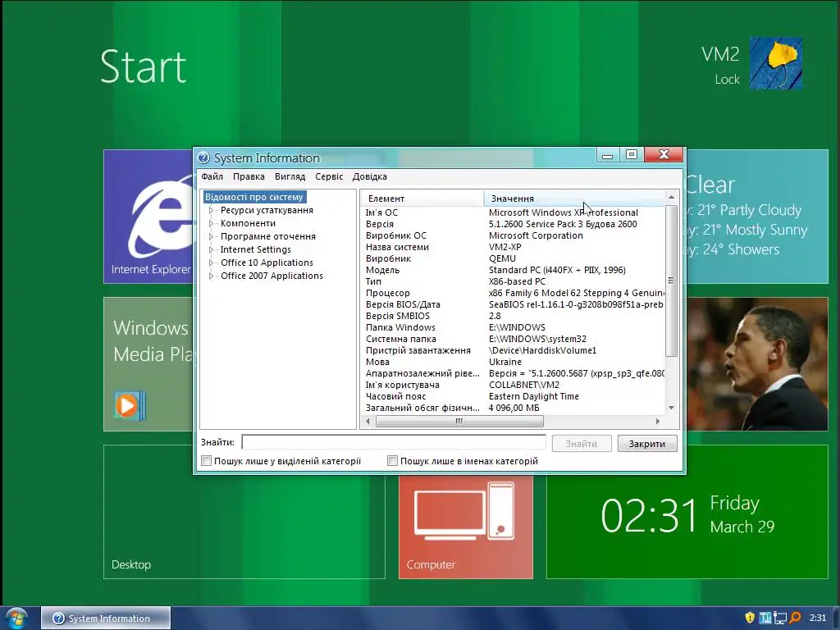
Task: Click the 4 096,00 МБ memory value
Action: (514, 409)
